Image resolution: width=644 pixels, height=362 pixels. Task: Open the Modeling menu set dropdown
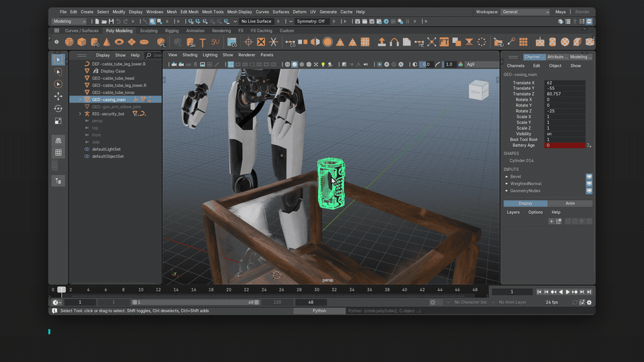pyautogui.click(x=69, y=21)
